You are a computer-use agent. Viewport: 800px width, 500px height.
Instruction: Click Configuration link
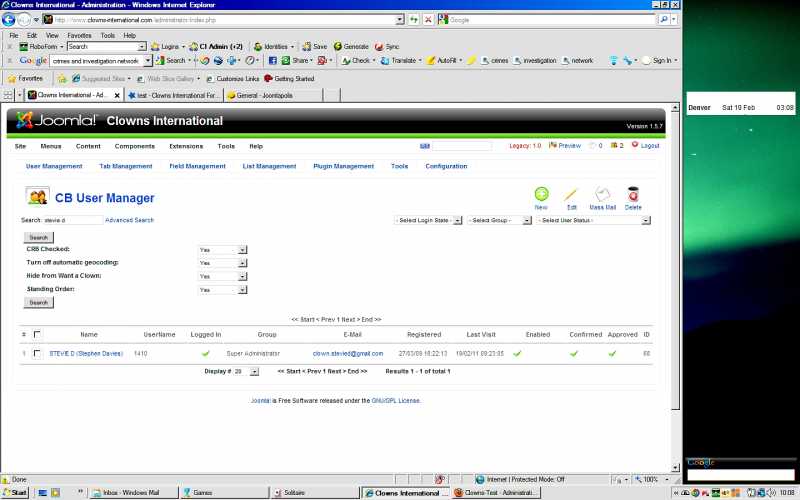(446, 166)
